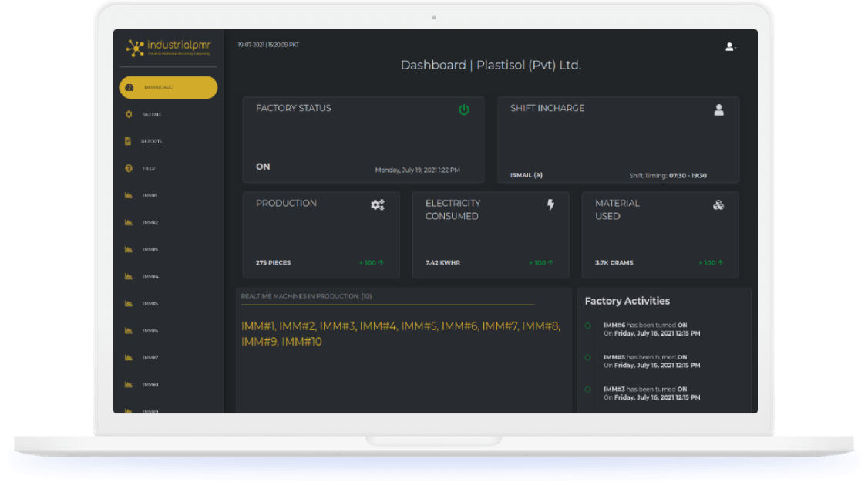
Task: Open the user account icon dropdown
Action: 730,47
